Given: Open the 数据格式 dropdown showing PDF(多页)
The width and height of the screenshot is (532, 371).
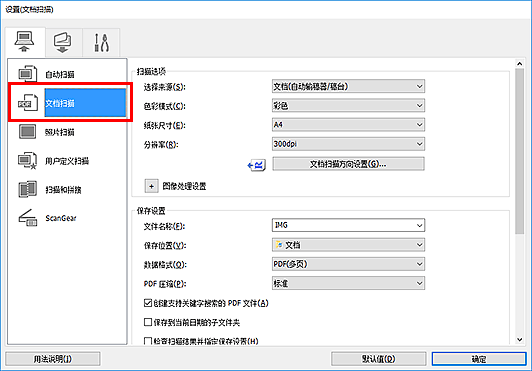Looking at the screenshot, I should pyautogui.click(x=348, y=264).
